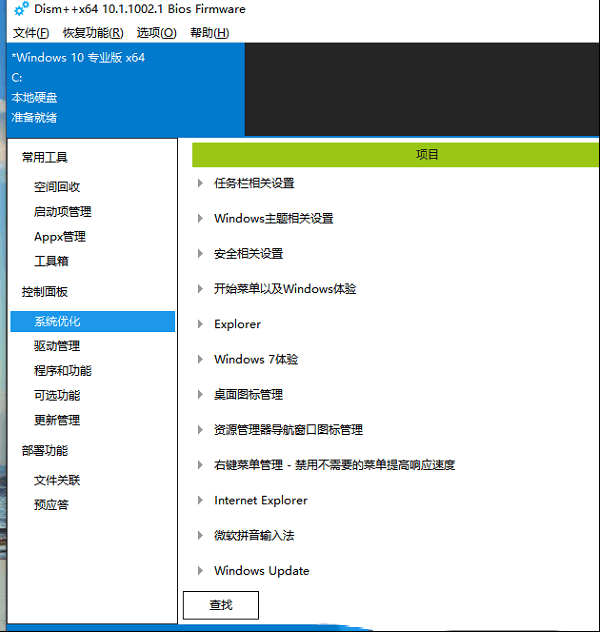
Task: Open 空间回收 in the sidebar
Action: click(x=57, y=187)
